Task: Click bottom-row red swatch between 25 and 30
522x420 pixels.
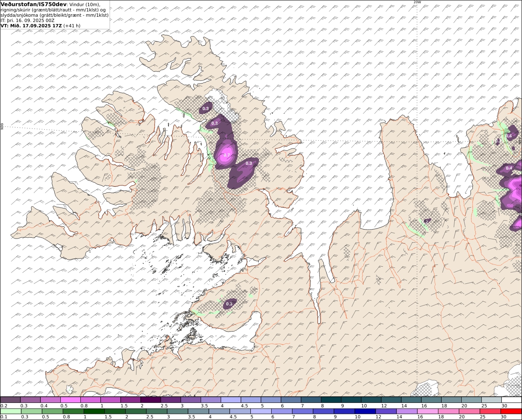Action: 490,411
